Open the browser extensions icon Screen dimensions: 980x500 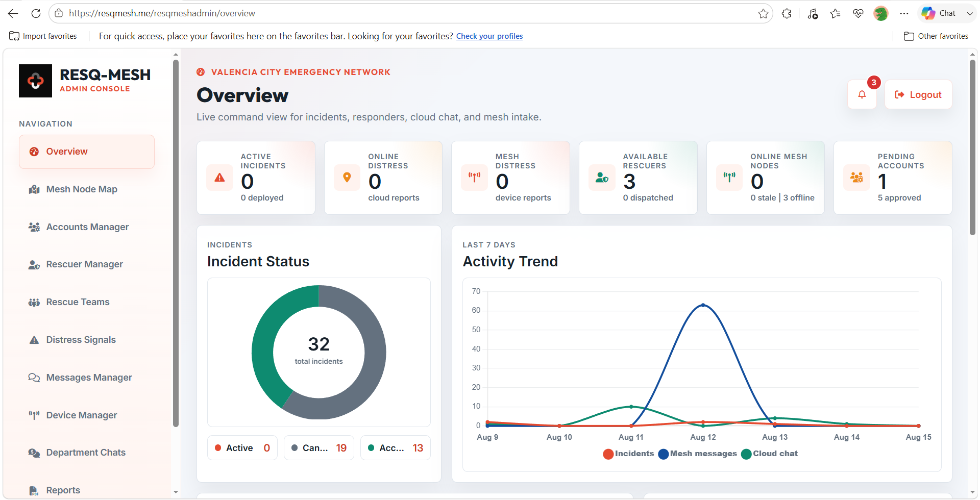tap(787, 13)
